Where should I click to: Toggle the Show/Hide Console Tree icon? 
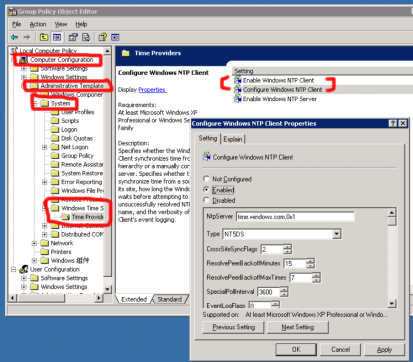[57, 37]
